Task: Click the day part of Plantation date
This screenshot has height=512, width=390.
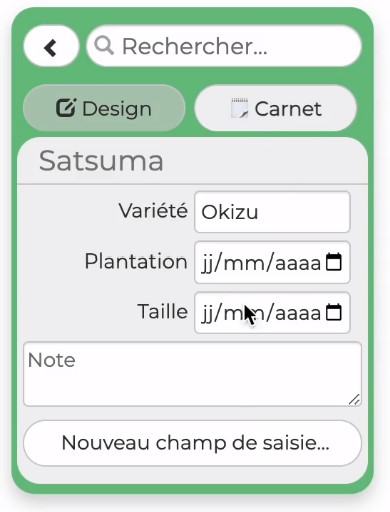Action: coord(207,263)
